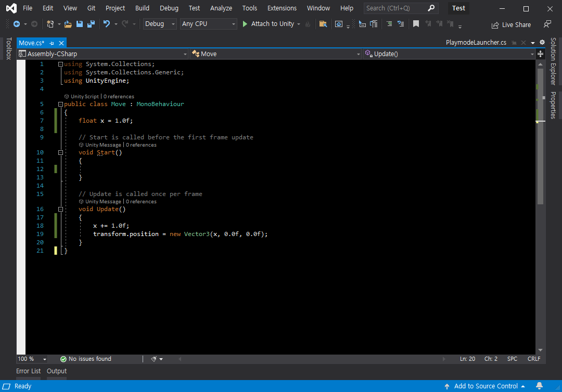Promote PlaymodeLauncher.cs preview tab to keep open
This screenshot has height=392, width=562.
[x=514, y=43]
